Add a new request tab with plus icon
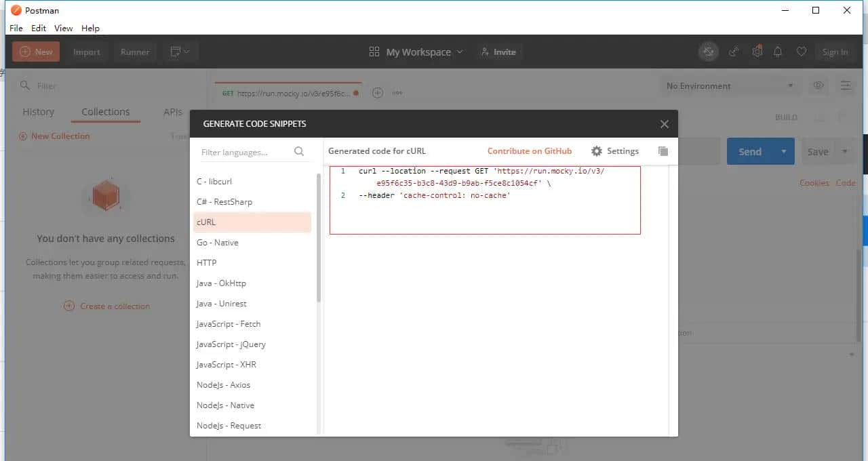 point(378,93)
